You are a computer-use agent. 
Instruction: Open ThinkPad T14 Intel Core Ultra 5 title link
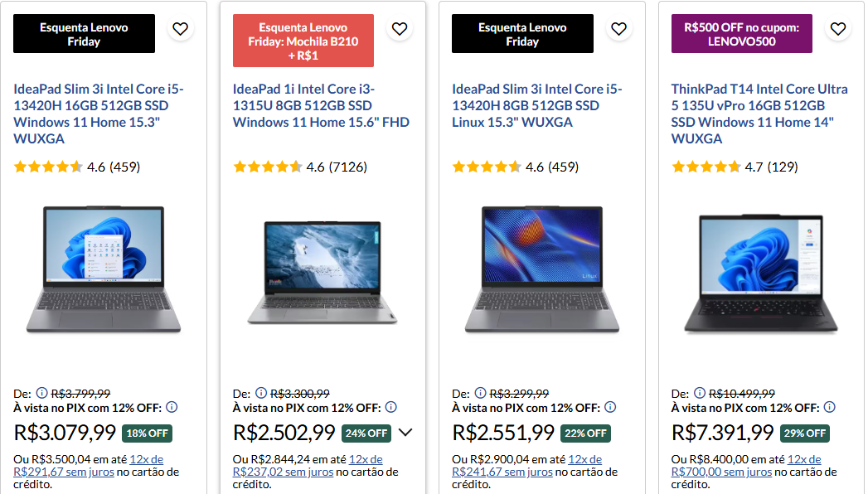[759, 114]
